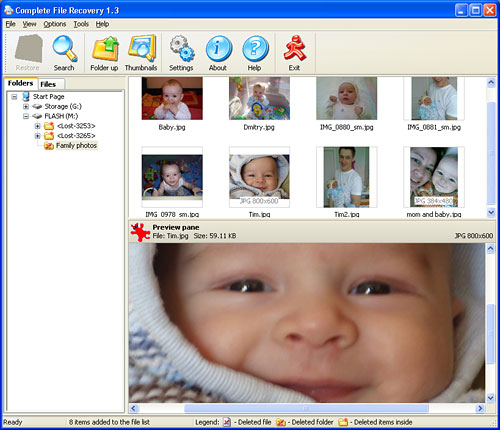Click preview pane scroll up arrow
Screen dimensions: 500x430
tap(490, 248)
